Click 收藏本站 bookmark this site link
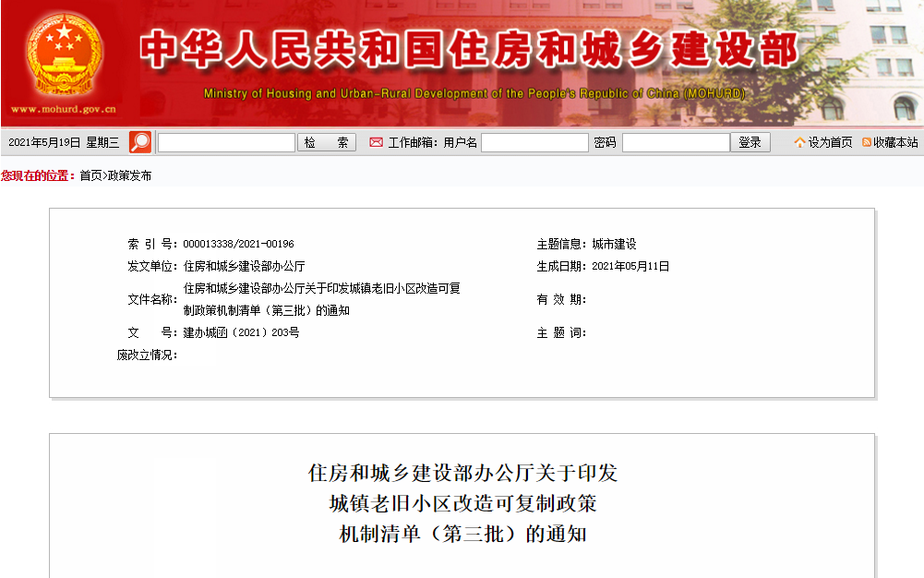The height and width of the screenshot is (578, 924). 895,142
